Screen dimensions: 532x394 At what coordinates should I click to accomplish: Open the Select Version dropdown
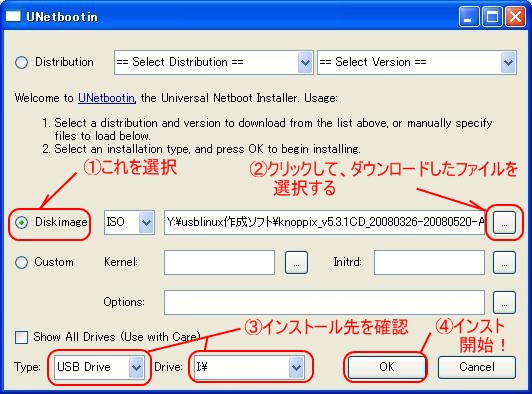tap(417, 62)
